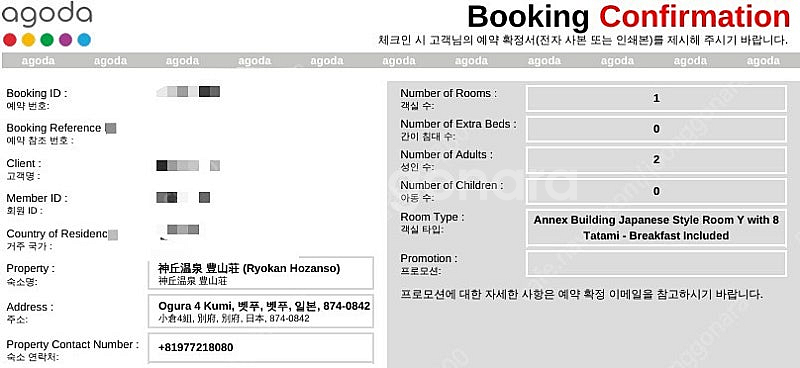The width and height of the screenshot is (800, 368).
Task: Click the Country of Residence label
Action: [x=57, y=234]
